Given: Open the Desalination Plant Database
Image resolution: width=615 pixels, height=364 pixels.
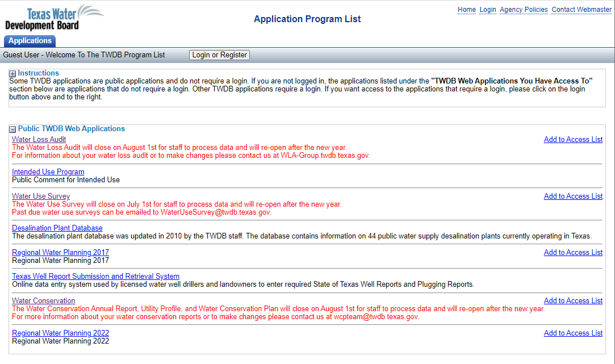Looking at the screenshot, I should click(x=57, y=228).
